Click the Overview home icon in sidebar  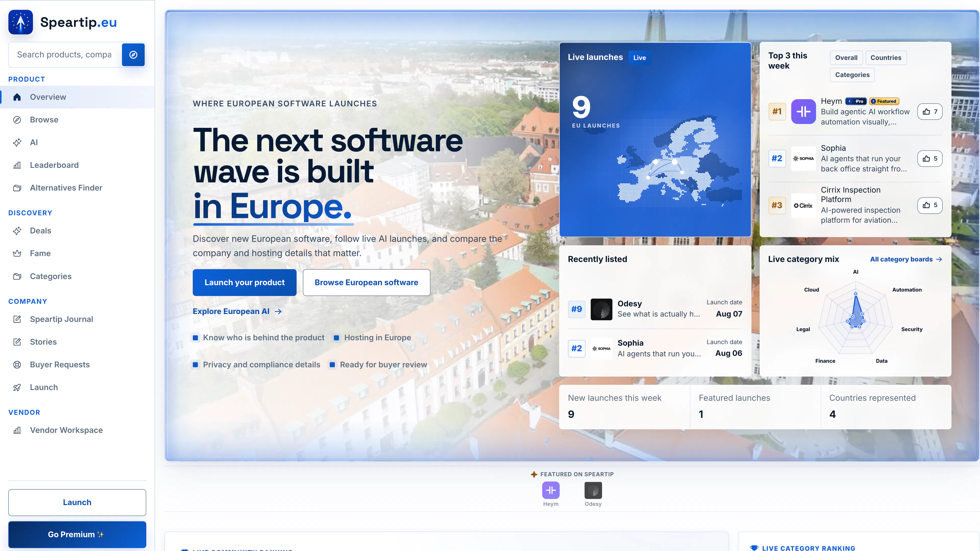17,97
